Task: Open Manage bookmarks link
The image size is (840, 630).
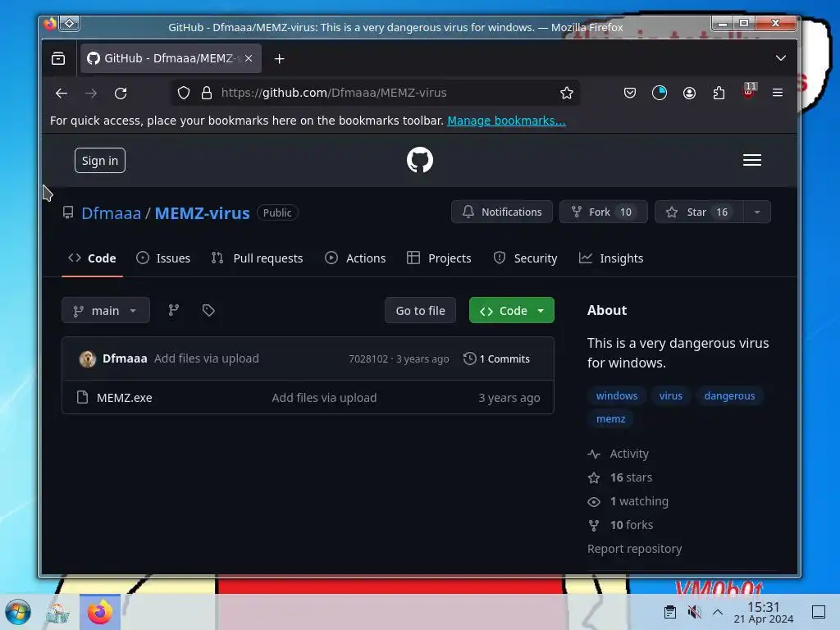Action: point(506,121)
